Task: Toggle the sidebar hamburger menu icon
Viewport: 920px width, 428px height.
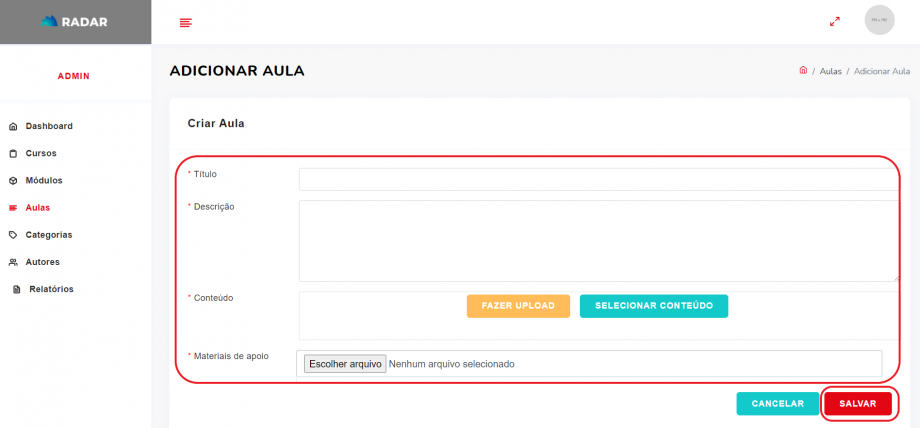Action: pyautogui.click(x=185, y=23)
